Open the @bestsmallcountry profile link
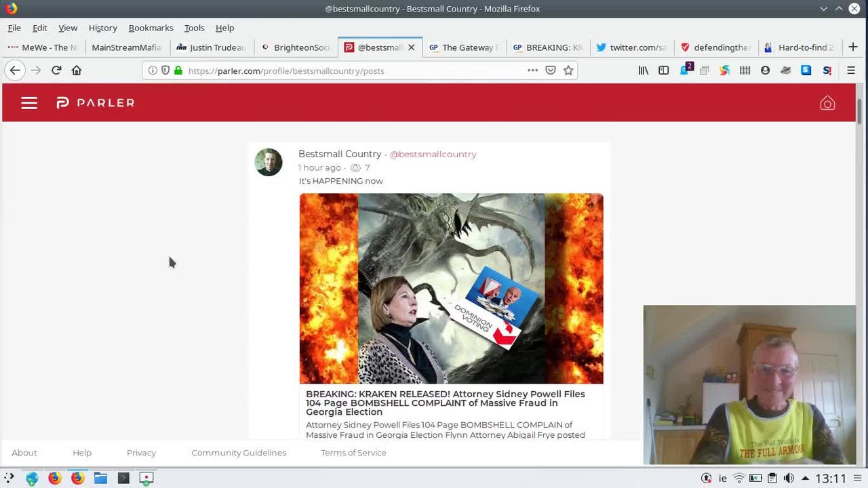This screenshot has width=868, height=488. (433, 155)
